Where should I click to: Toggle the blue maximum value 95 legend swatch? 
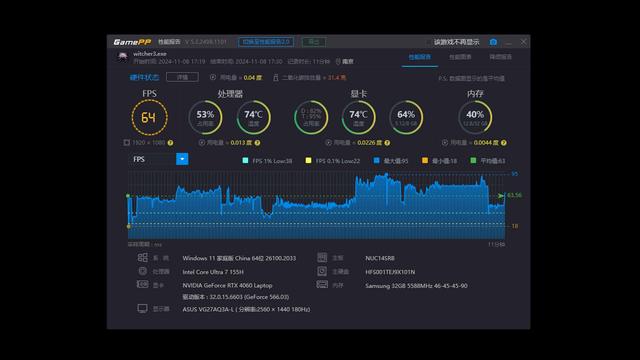click(x=377, y=160)
